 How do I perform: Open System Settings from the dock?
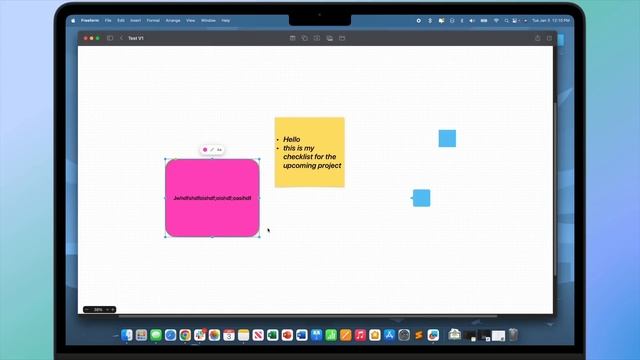point(404,335)
